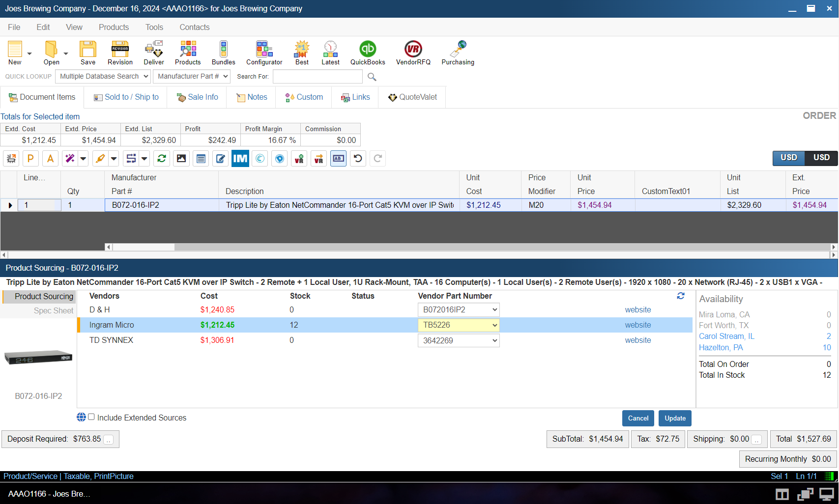This screenshot has height=504, width=839.
Task: Refresh the product sourcing vendor list
Action: 681,296
